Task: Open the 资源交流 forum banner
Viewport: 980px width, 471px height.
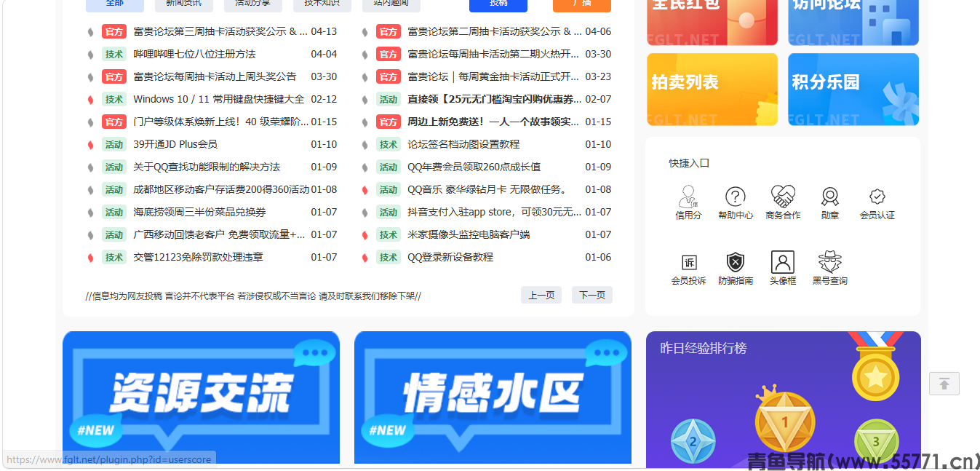Action: tap(201, 397)
